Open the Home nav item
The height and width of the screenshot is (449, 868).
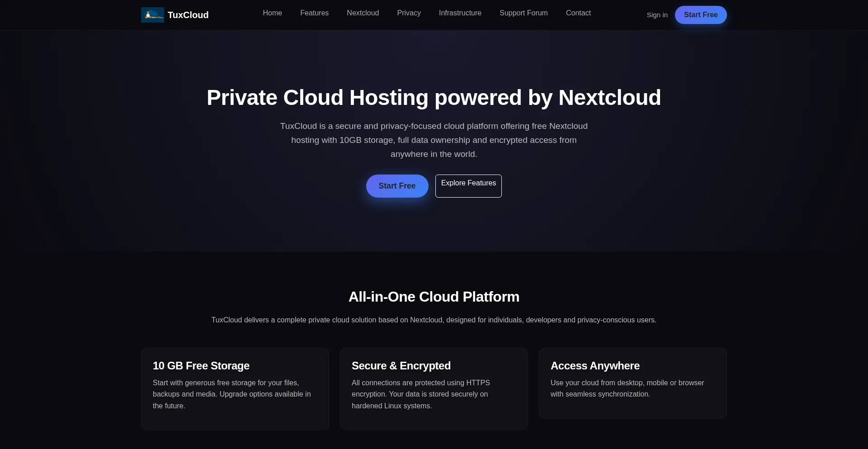272,13
